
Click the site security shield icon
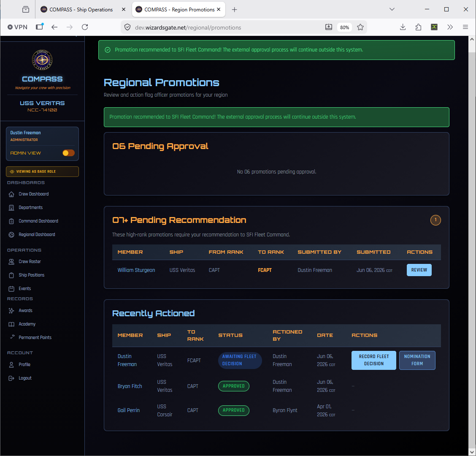(x=127, y=27)
